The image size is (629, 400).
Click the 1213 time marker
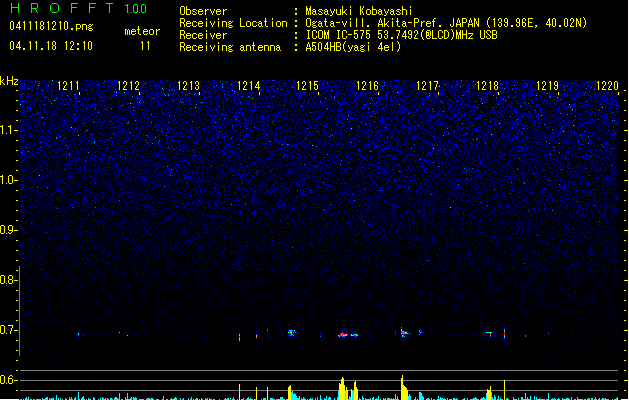coord(188,86)
